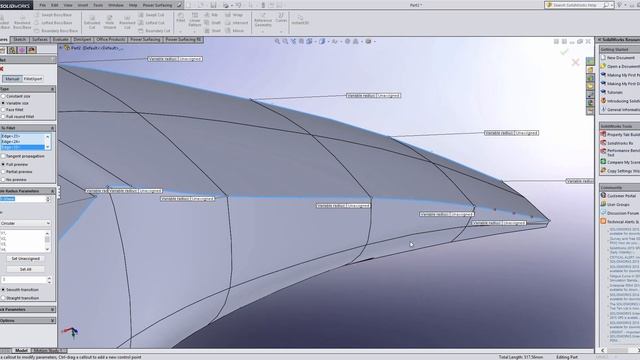
Task: Collapse the Fillet Type section
Action: (x=52, y=89)
